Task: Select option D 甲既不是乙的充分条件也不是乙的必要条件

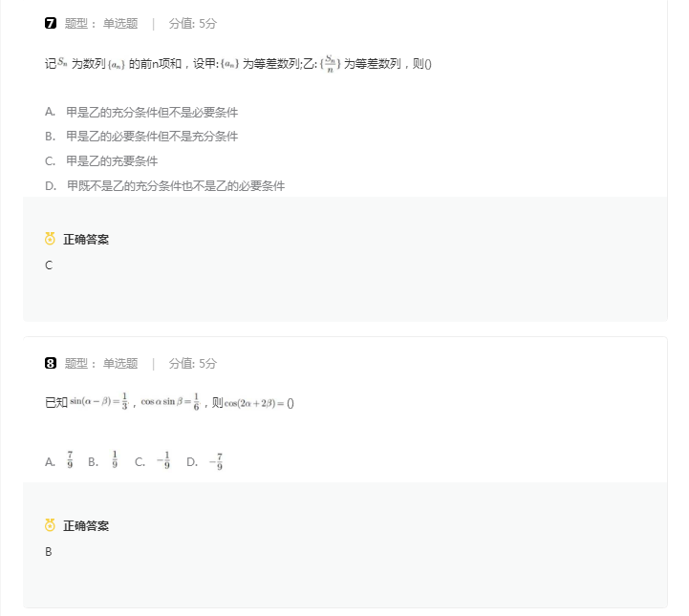Action: (x=165, y=185)
